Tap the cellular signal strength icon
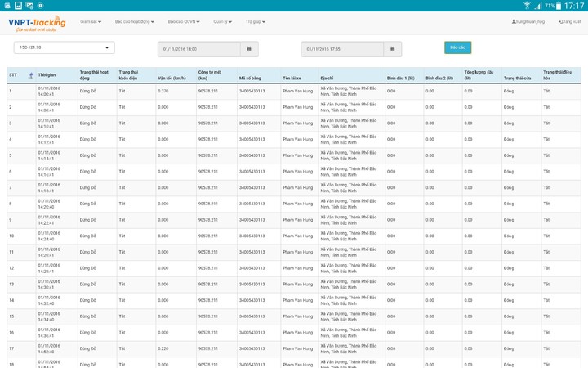Image resolution: width=588 pixels, height=368 pixels. coord(538,6)
